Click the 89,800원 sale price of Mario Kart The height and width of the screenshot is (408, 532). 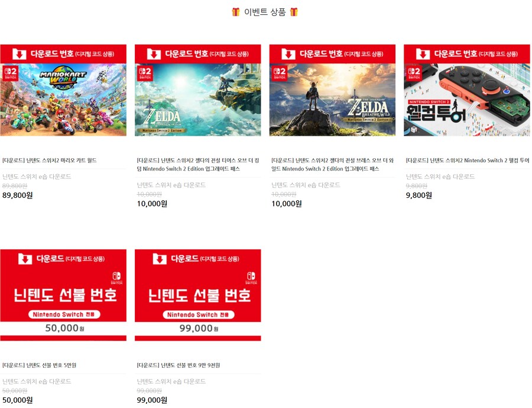pos(18,195)
